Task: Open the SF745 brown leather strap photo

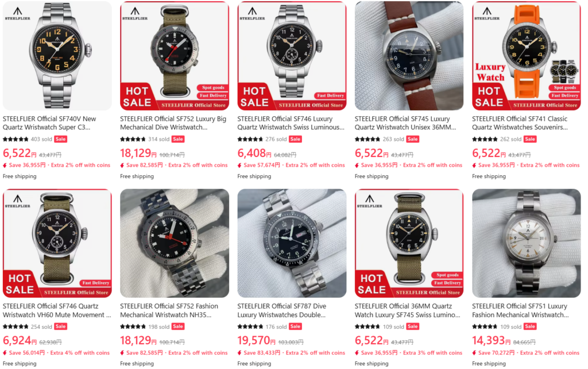Action: [x=409, y=56]
